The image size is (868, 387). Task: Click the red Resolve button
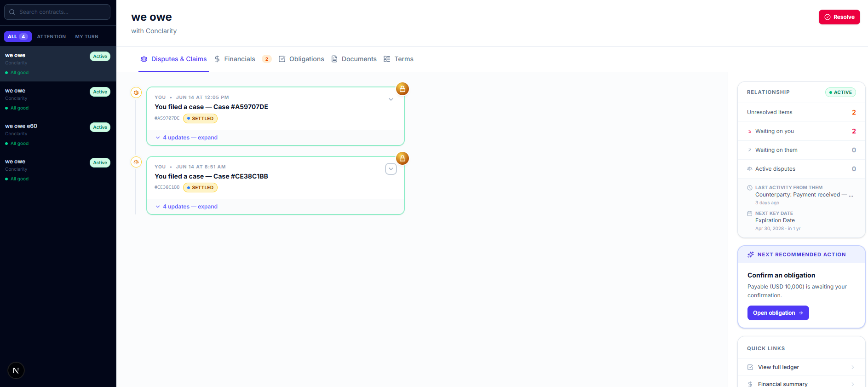(x=839, y=17)
